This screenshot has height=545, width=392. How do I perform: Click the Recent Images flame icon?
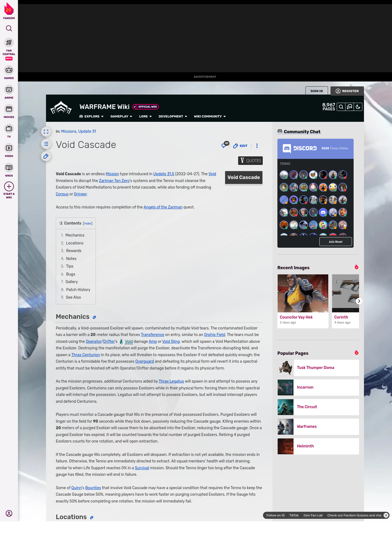coord(356,267)
